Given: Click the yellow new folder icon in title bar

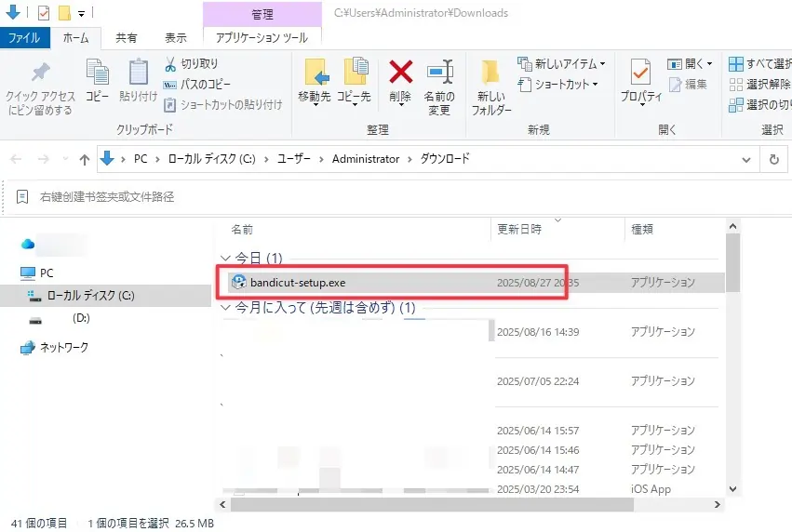Looking at the screenshot, I should tap(64, 13).
